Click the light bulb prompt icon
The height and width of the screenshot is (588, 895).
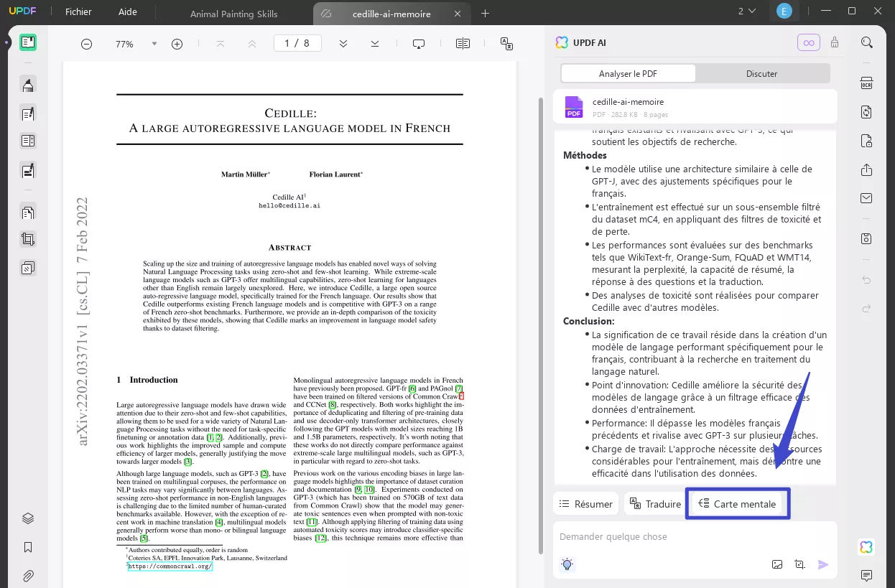pos(567,564)
